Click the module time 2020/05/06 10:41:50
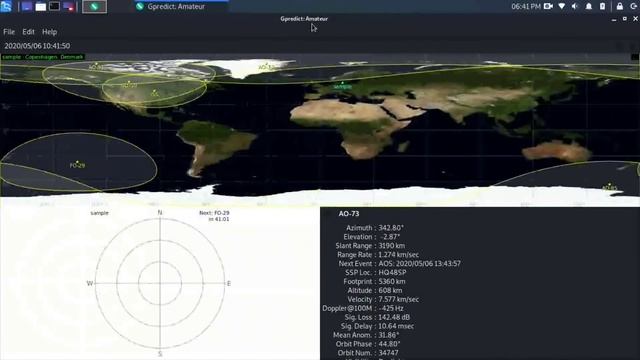This screenshot has width=640, height=360. point(37,46)
